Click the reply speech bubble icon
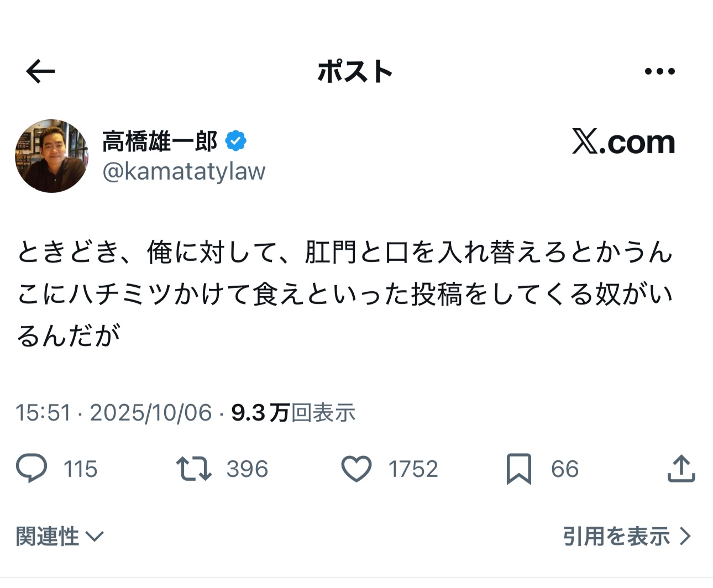713x588 pixels. (x=32, y=469)
